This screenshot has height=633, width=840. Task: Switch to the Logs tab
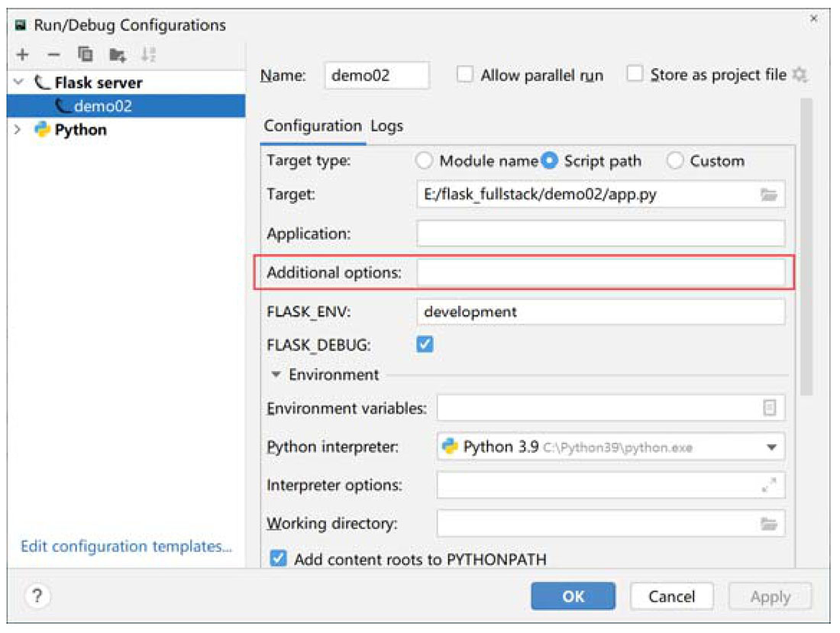(x=386, y=126)
